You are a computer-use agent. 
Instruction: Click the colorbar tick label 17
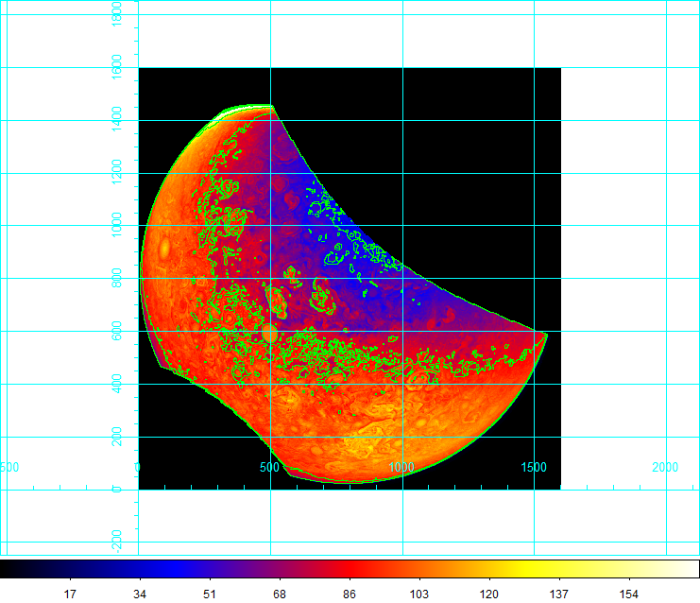click(70, 594)
